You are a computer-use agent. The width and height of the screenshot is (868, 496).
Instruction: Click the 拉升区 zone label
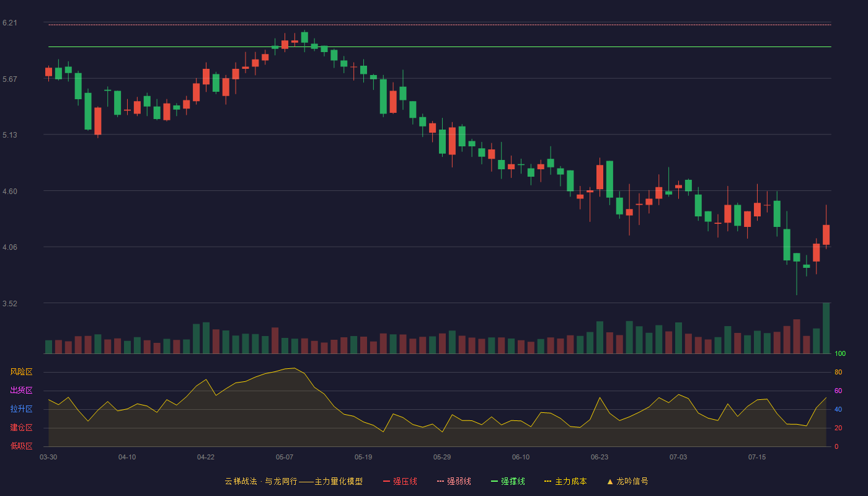point(21,409)
